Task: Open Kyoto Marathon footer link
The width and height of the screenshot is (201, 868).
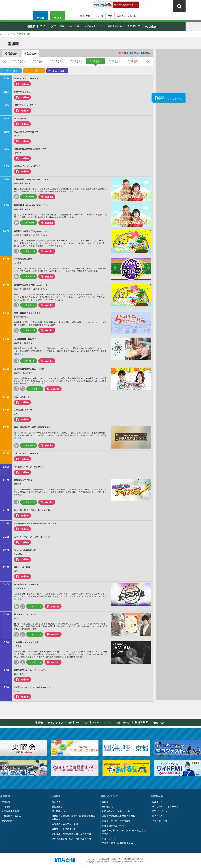Action: [108, 839]
